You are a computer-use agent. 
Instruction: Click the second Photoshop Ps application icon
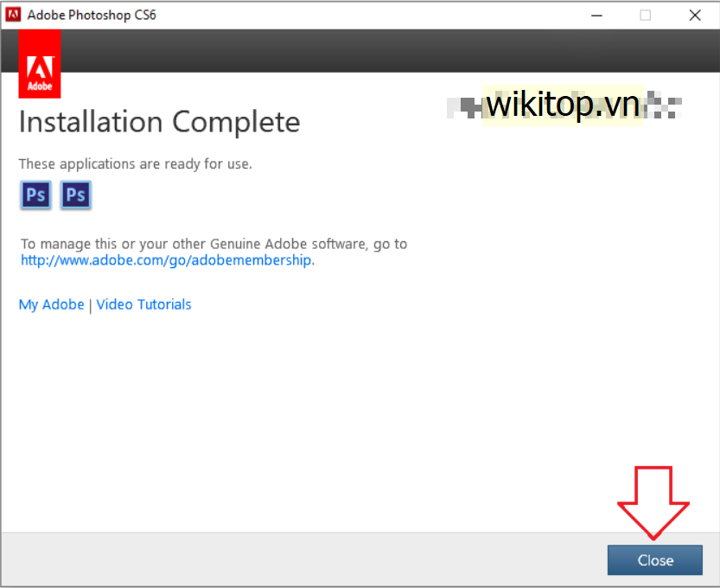pos(76,195)
